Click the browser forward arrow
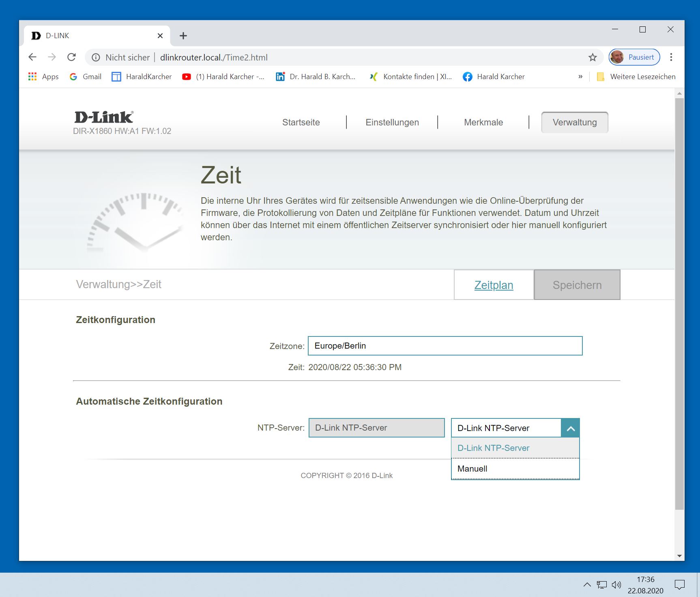Screen dimensions: 700x597 point(52,57)
